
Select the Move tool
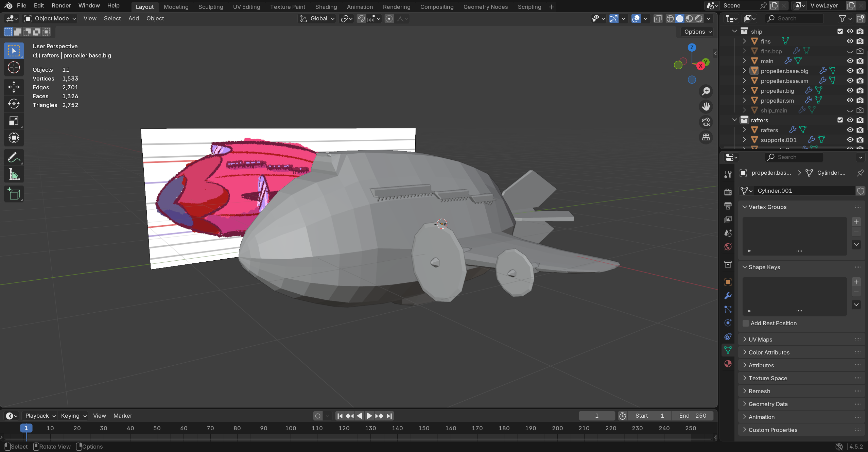tap(14, 87)
